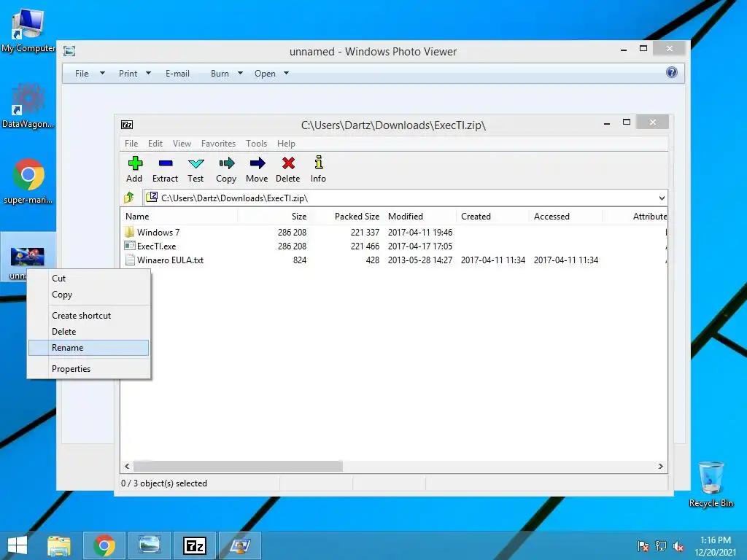Click the 824 size value
Image resolution: width=747 pixels, height=560 pixels.
tap(300, 260)
